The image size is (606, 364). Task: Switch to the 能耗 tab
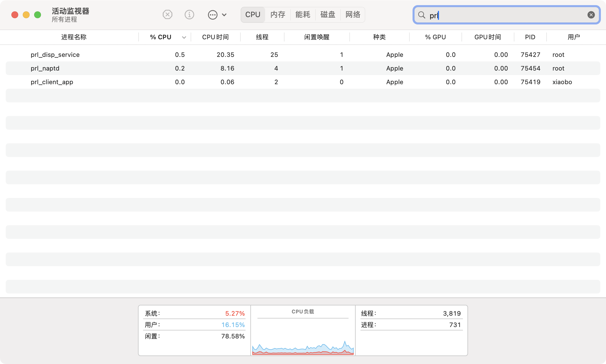303,15
